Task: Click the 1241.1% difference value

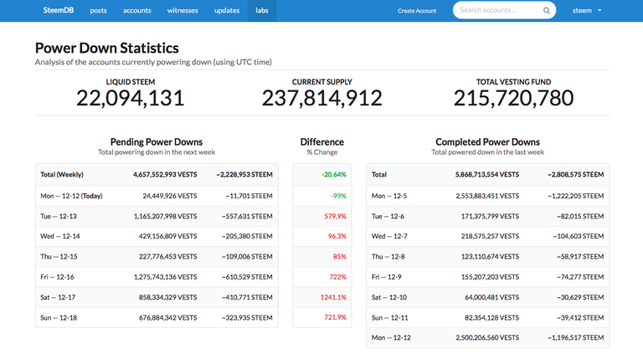Action: (333, 297)
